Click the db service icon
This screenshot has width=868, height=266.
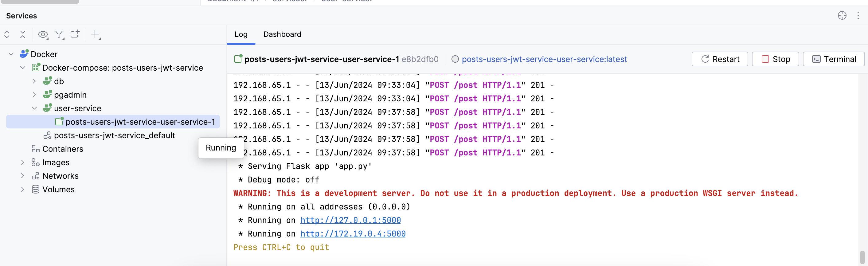pos(48,81)
